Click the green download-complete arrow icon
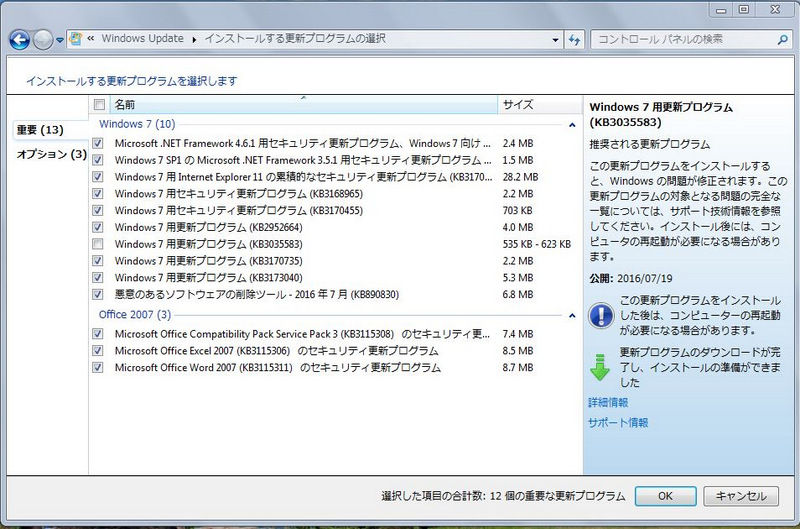The width and height of the screenshot is (800, 529). (x=600, y=367)
